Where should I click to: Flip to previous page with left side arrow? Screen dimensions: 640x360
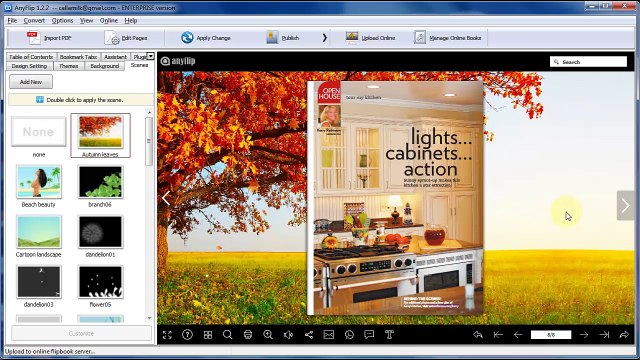(166, 198)
